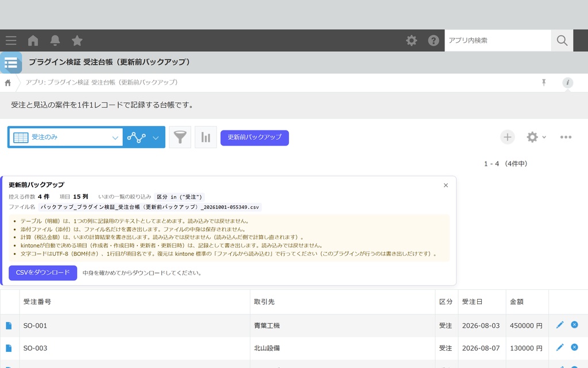Open notifications bell icon

pos(55,41)
